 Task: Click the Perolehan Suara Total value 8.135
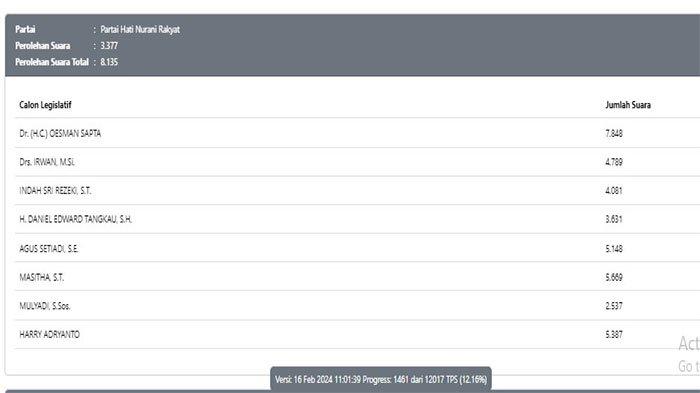pyautogui.click(x=109, y=62)
